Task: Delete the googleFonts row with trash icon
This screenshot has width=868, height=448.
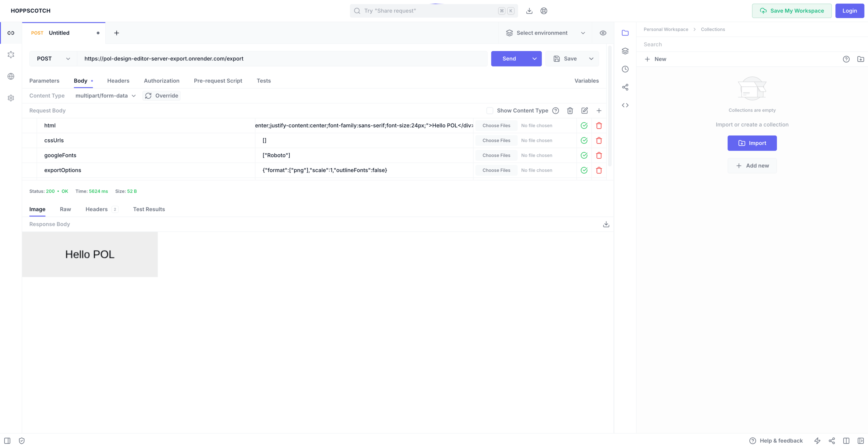Action: [x=599, y=155]
